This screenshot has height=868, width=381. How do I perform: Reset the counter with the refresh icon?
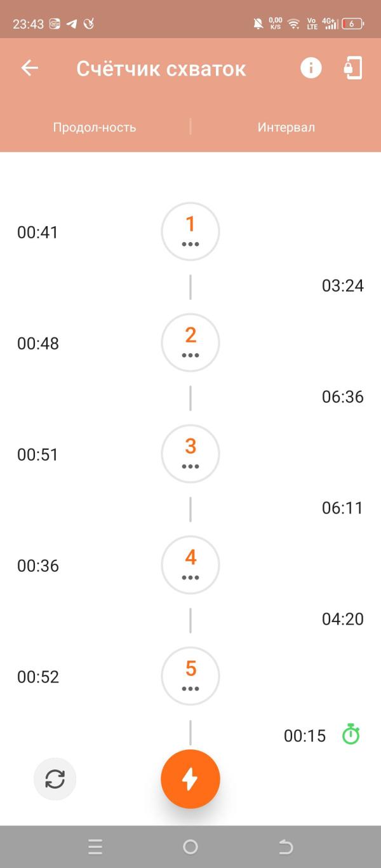pyautogui.click(x=55, y=779)
